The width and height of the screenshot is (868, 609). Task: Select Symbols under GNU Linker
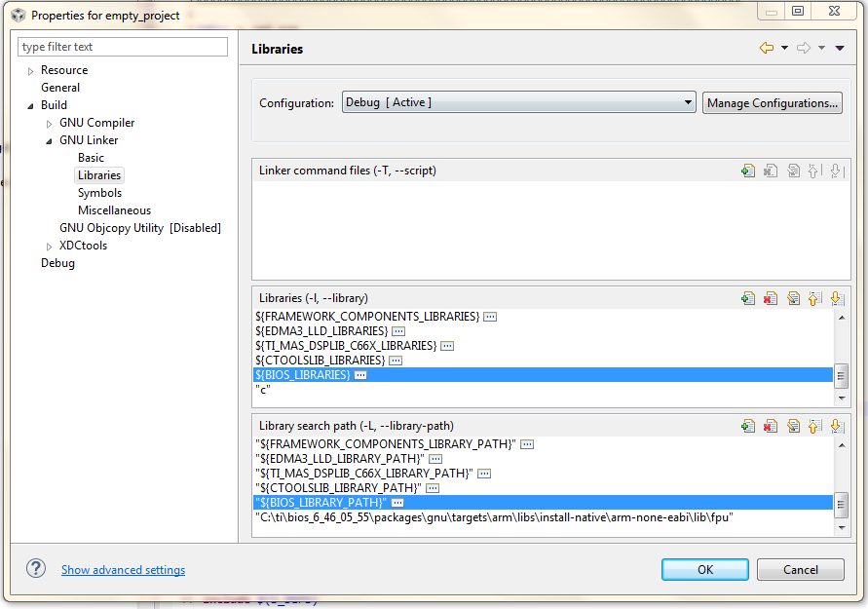click(99, 193)
